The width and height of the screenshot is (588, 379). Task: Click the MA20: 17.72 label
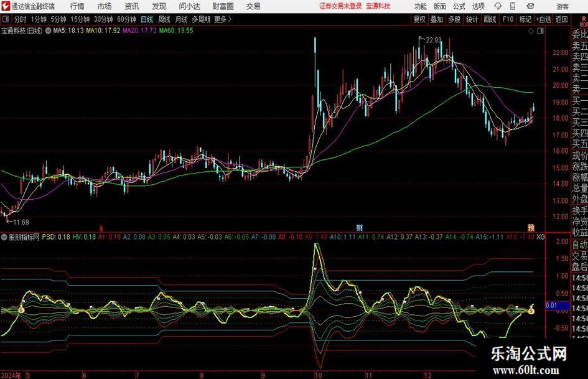139,30
